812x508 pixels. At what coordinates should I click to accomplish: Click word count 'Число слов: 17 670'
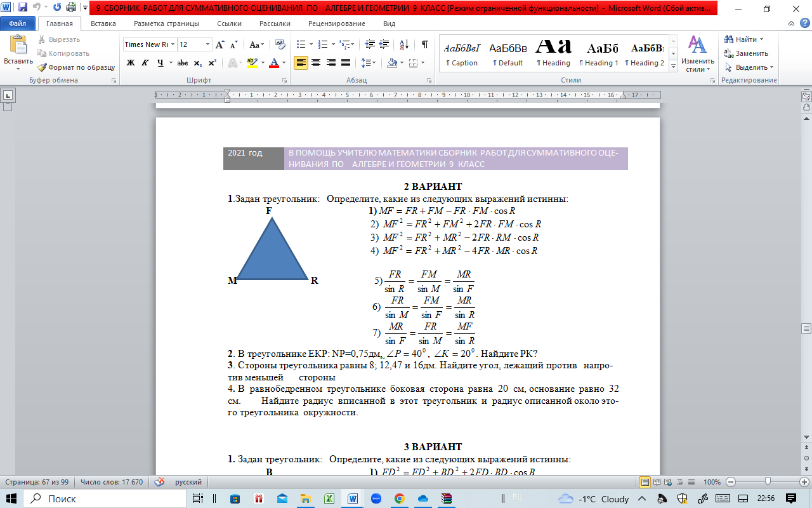click(112, 482)
